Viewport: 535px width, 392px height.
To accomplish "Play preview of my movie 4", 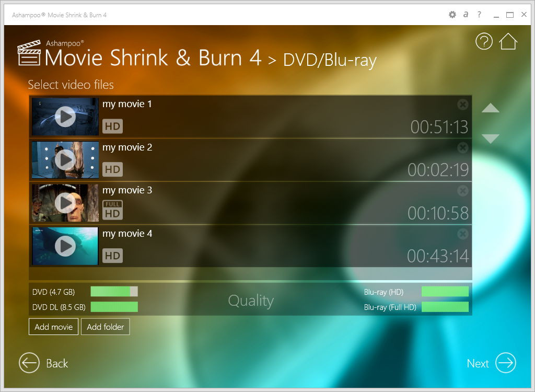I will [x=65, y=246].
